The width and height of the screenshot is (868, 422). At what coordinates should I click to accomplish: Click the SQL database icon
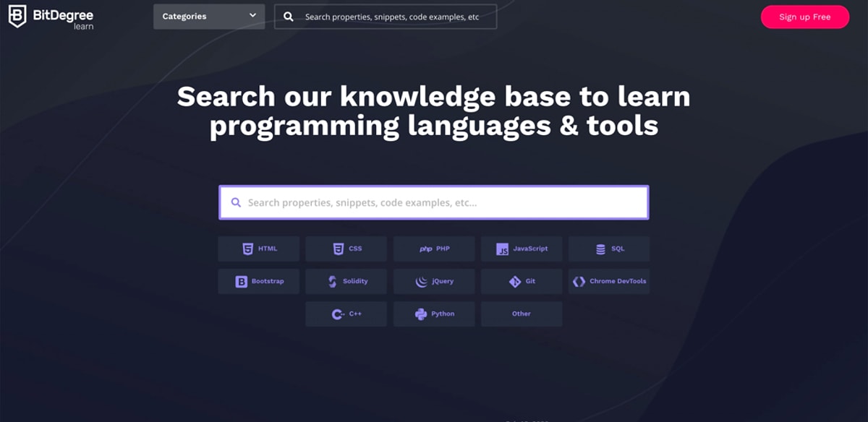pos(600,249)
